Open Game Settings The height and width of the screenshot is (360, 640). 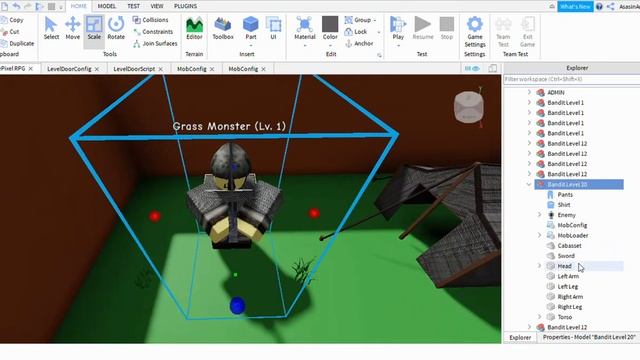pyautogui.click(x=475, y=32)
